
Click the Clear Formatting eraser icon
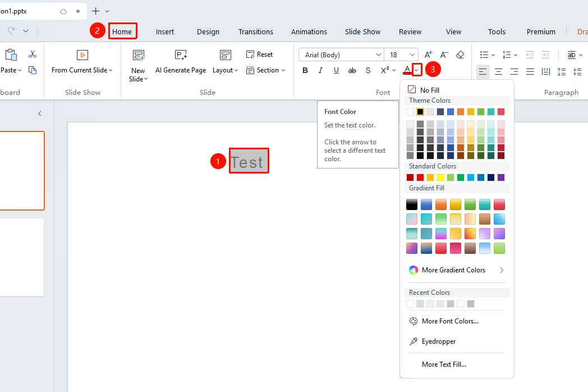460,55
